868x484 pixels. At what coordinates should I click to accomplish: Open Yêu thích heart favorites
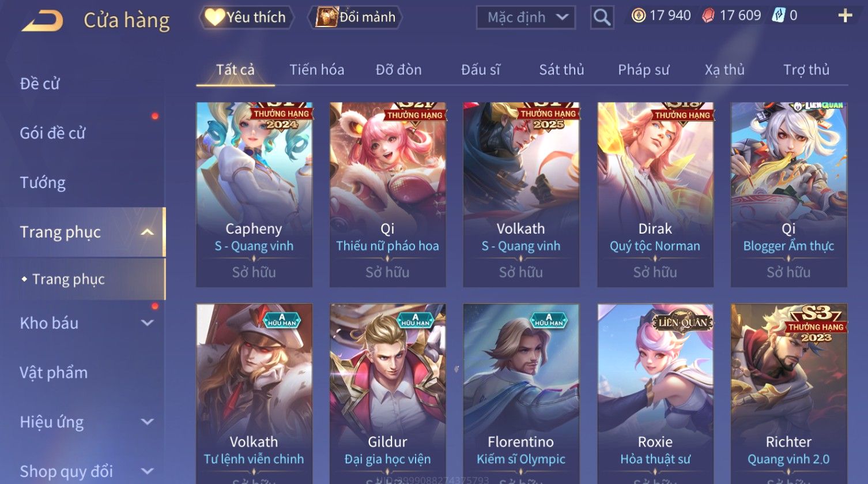point(246,17)
